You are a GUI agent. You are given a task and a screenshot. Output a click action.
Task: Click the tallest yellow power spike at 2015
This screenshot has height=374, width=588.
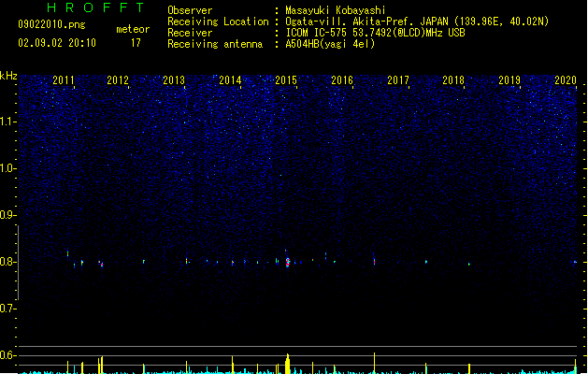click(288, 364)
